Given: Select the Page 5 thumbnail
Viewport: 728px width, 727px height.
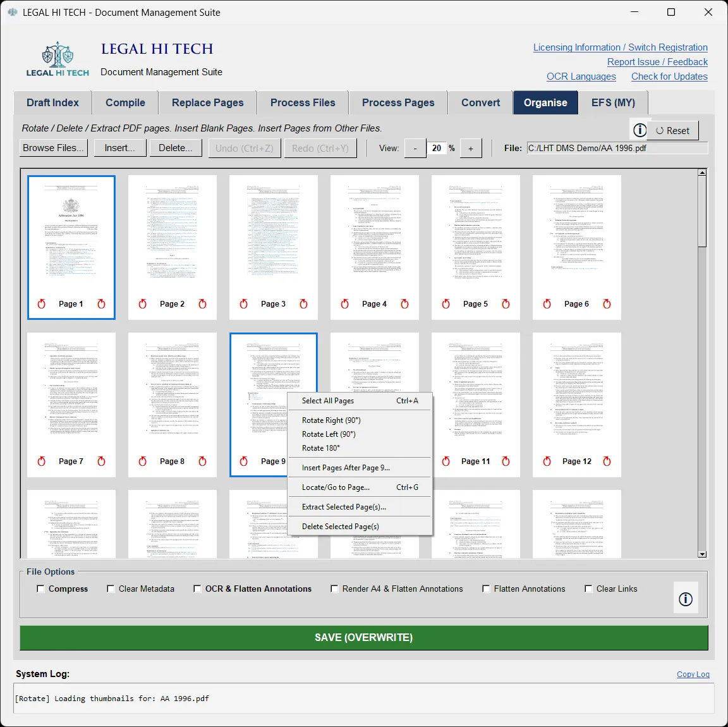Looking at the screenshot, I should pyautogui.click(x=475, y=247).
